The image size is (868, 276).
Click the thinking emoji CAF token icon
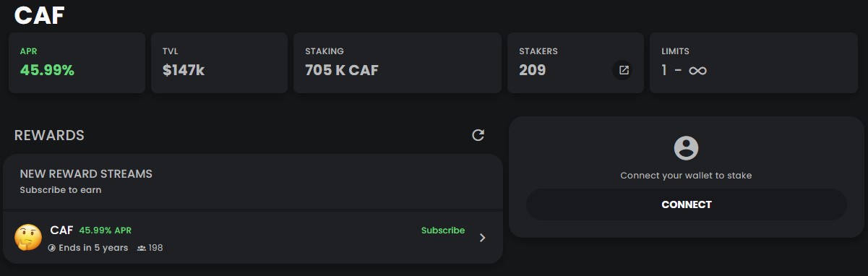27,236
